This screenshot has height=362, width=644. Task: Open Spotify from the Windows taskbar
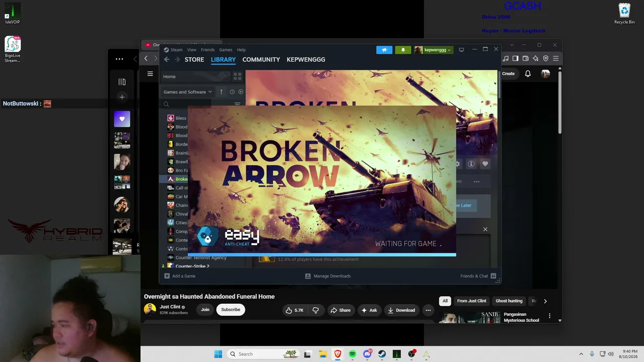pyautogui.click(x=352, y=354)
